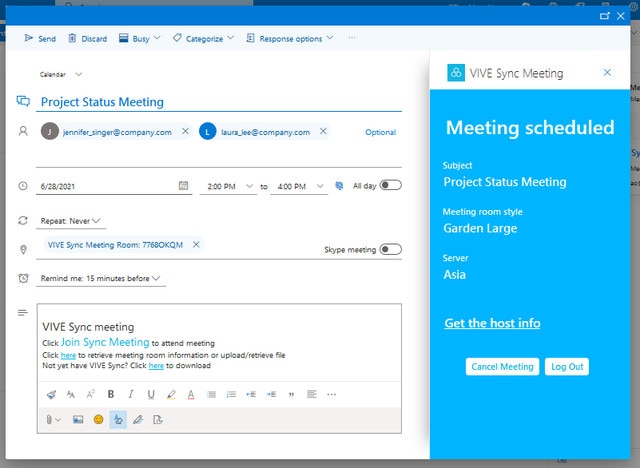This screenshot has height=468, width=640.
Task: Click the Get the host info link
Action: coord(492,323)
